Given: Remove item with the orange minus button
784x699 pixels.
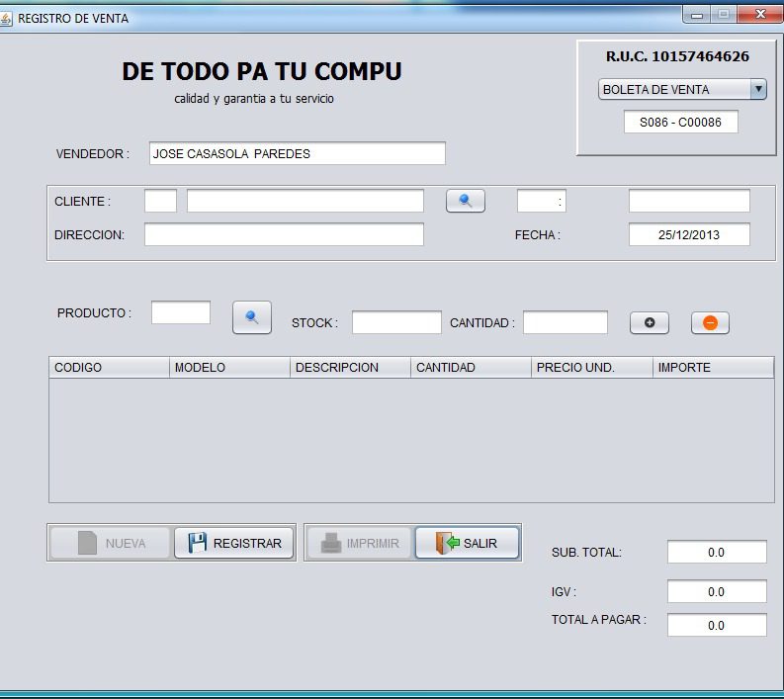Looking at the screenshot, I should (x=710, y=322).
